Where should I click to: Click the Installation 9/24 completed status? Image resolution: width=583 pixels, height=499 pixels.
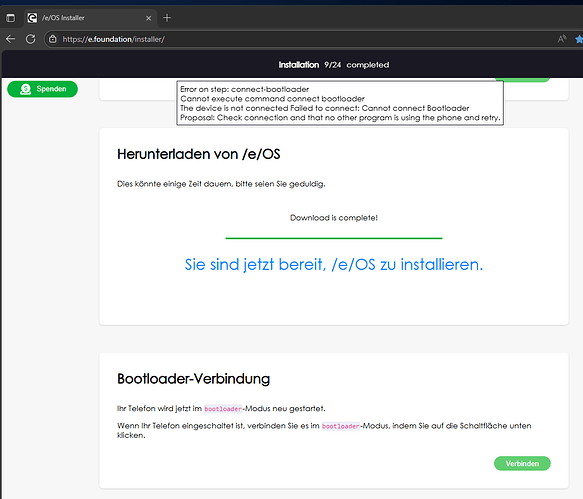point(334,65)
